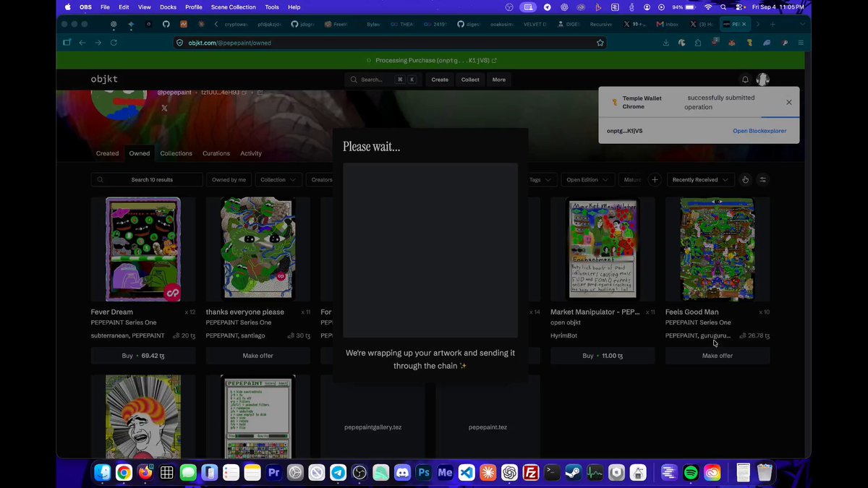This screenshot has height=488, width=868.
Task: Open the Docks menu in OBS
Action: point(168,7)
